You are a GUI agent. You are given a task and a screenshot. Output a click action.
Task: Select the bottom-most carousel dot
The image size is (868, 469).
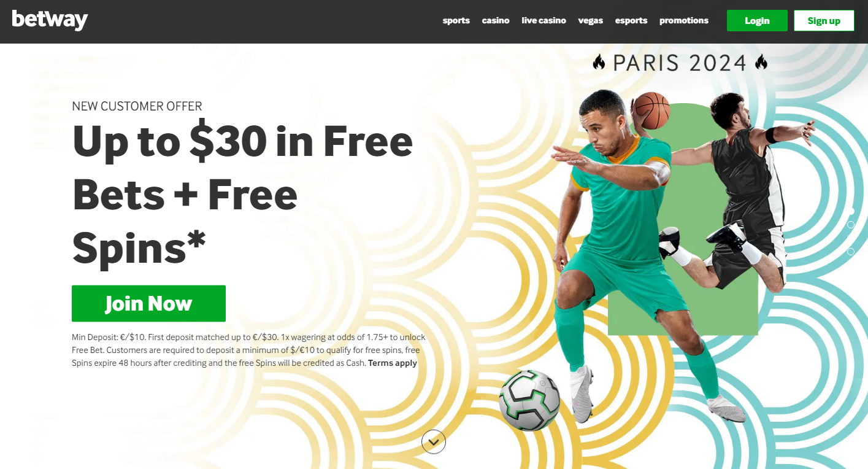(x=851, y=252)
